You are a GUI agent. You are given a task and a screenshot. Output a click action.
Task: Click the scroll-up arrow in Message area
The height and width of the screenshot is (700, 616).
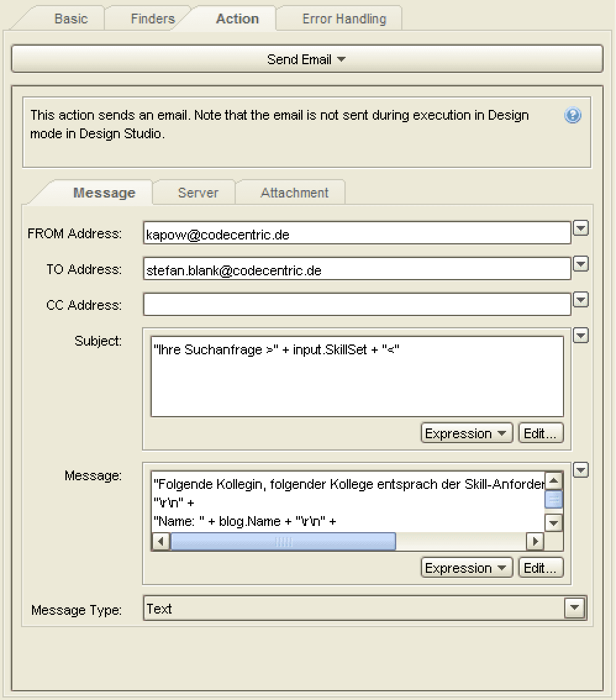(x=554, y=480)
